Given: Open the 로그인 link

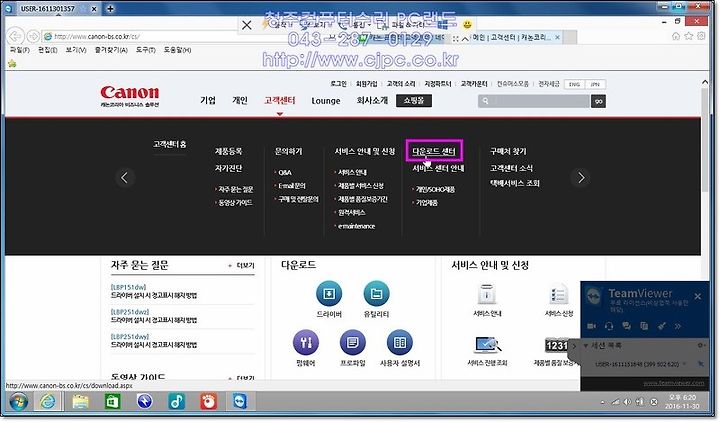Looking at the screenshot, I should 338,84.
